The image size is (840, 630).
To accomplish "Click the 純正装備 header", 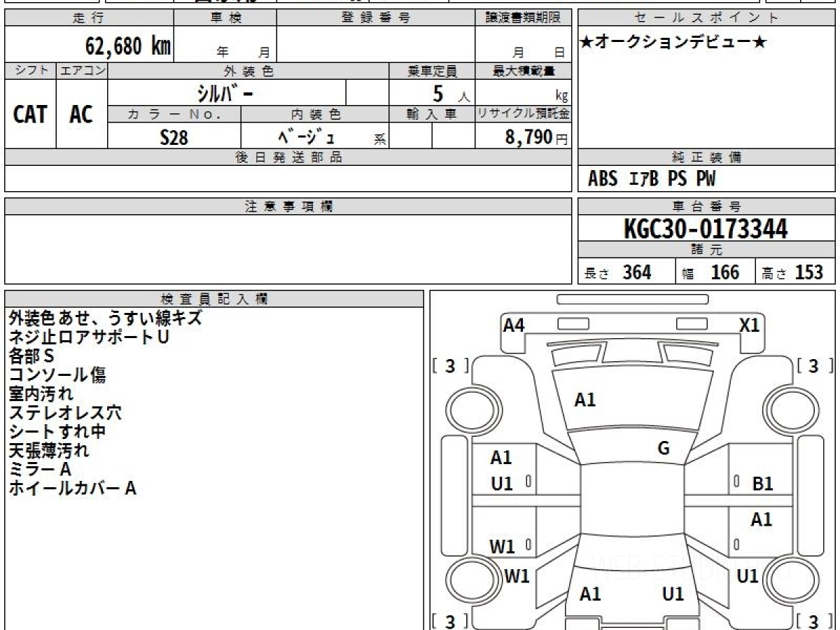I will [706, 157].
